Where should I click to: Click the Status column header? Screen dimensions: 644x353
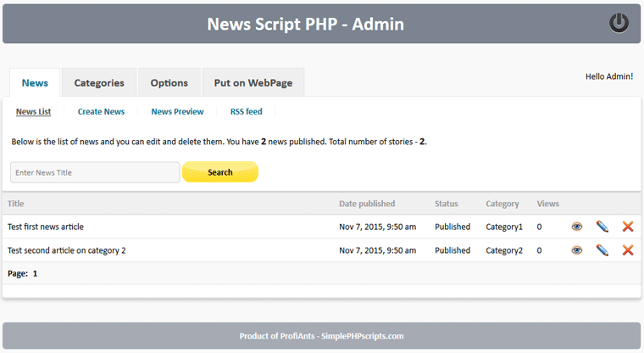(x=446, y=204)
